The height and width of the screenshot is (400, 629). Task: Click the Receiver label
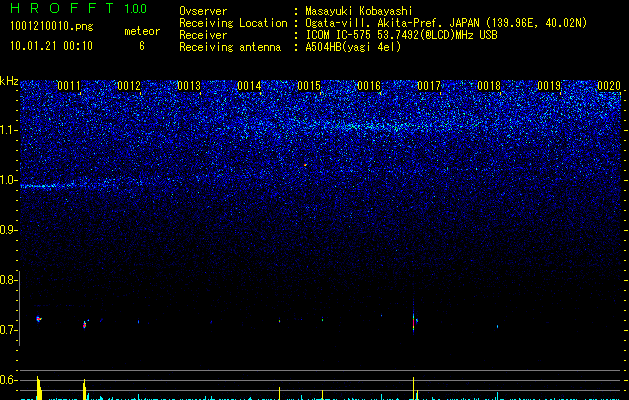[x=203, y=35]
